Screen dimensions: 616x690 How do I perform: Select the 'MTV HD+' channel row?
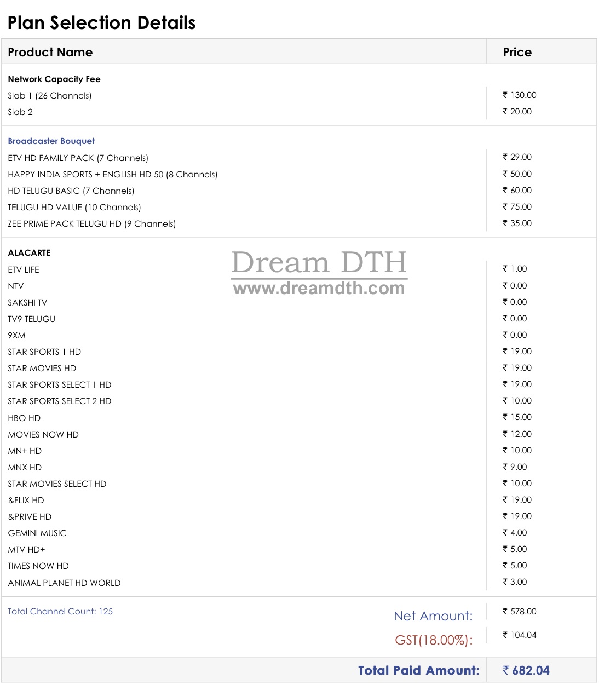click(27, 549)
